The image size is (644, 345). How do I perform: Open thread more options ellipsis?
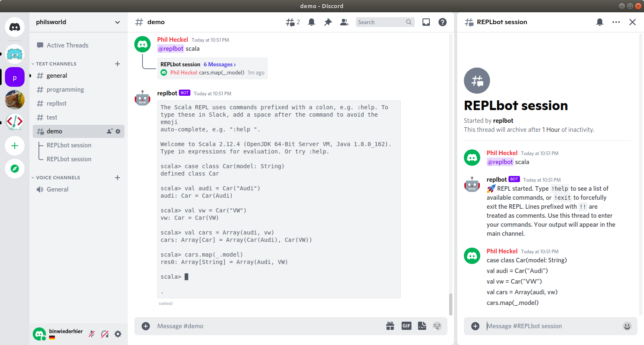pos(616,22)
